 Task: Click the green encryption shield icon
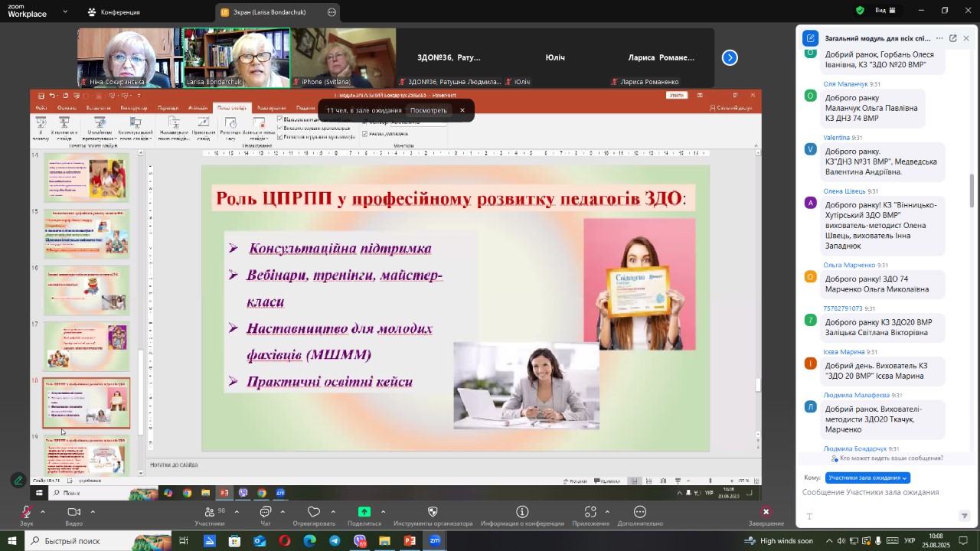(860, 11)
